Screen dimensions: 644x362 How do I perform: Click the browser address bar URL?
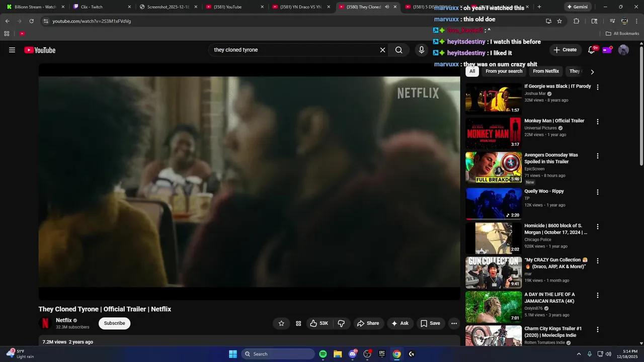[92, 21]
